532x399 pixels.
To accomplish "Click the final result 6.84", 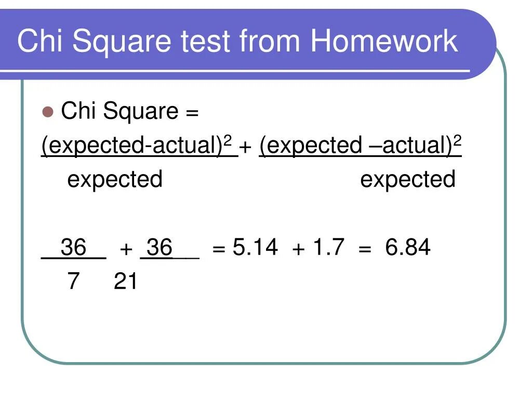I will 408,247.
